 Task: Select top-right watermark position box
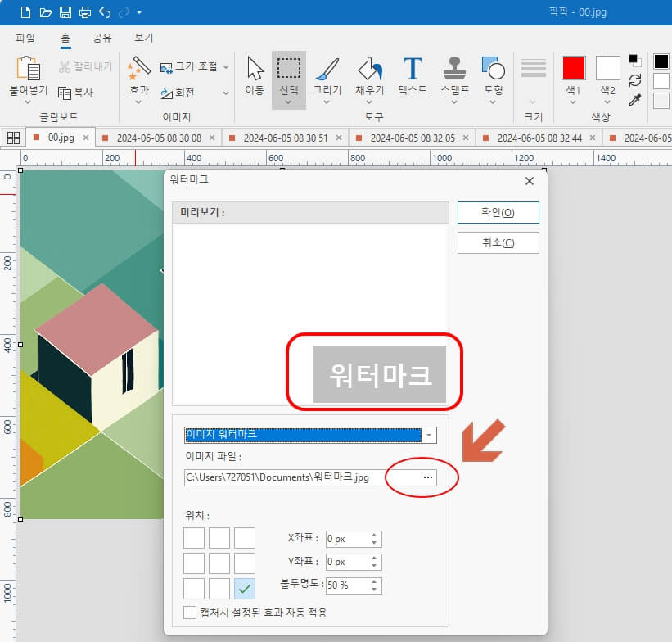pos(245,538)
